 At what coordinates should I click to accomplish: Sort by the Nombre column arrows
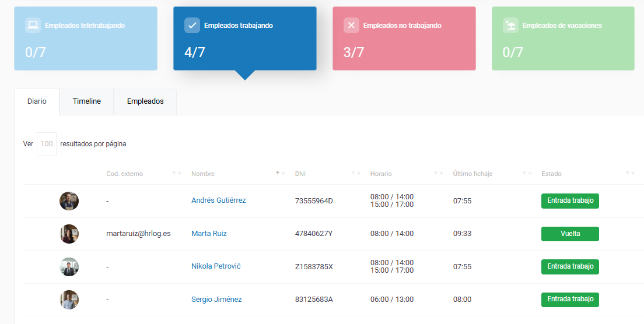click(281, 174)
